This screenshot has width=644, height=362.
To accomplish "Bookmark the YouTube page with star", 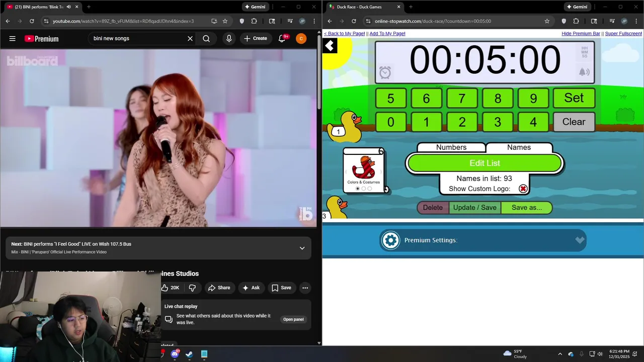I will click(225, 21).
